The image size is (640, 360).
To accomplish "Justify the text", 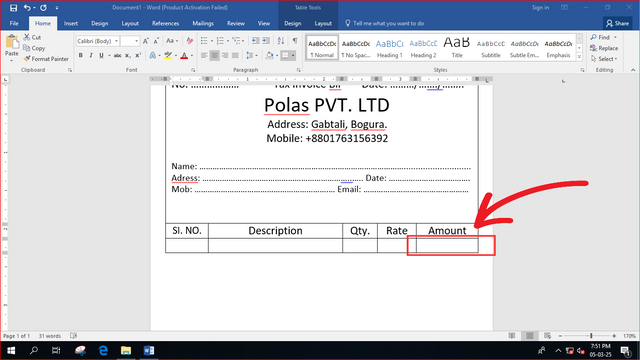I will pos(235,56).
